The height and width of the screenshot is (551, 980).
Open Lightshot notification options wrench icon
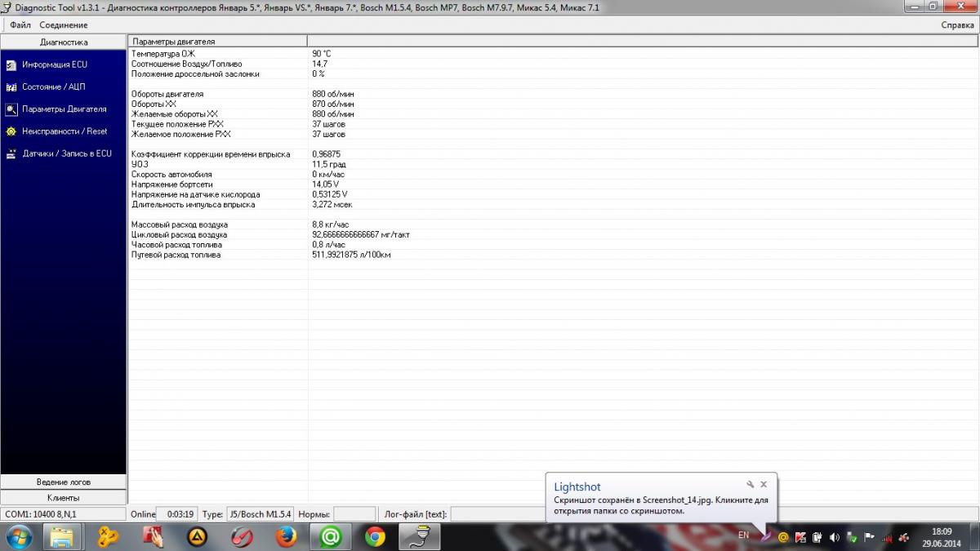pos(750,484)
